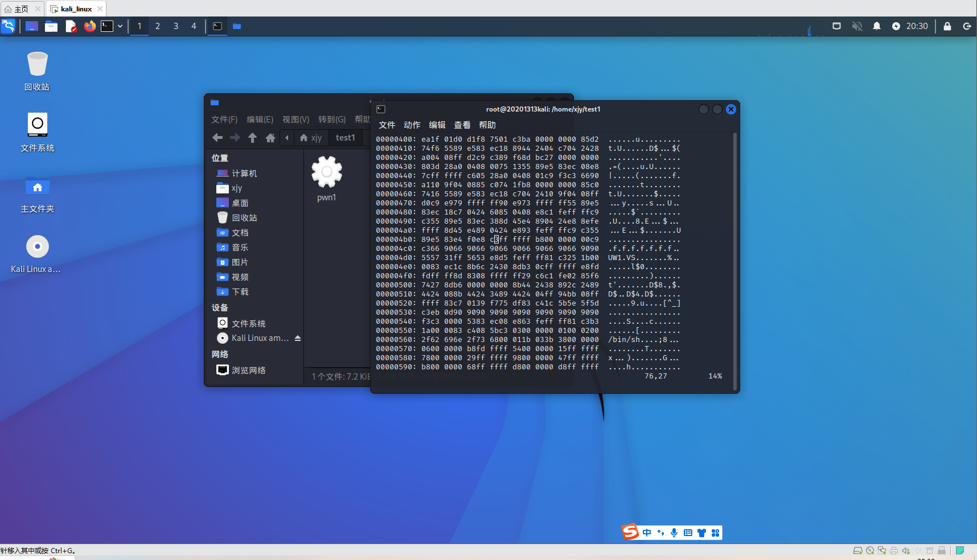Viewport: 977px width, 560px height.
Task: Lock the screen with the padlock icon
Action: (x=947, y=26)
